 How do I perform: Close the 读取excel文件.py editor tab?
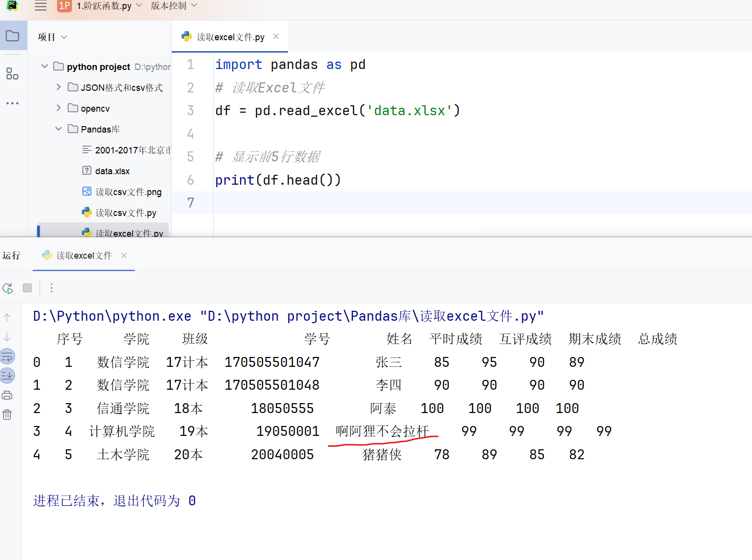(276, 36)
